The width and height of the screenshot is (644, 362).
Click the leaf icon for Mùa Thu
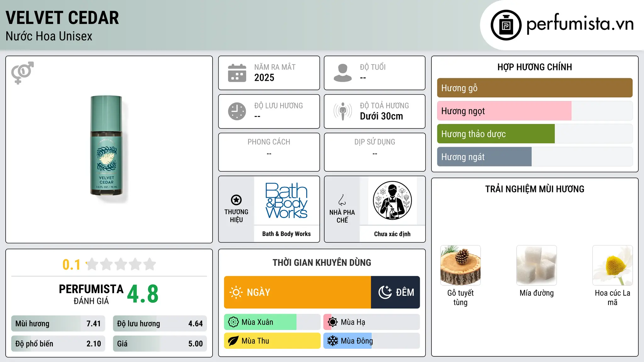tap(233, 341)
